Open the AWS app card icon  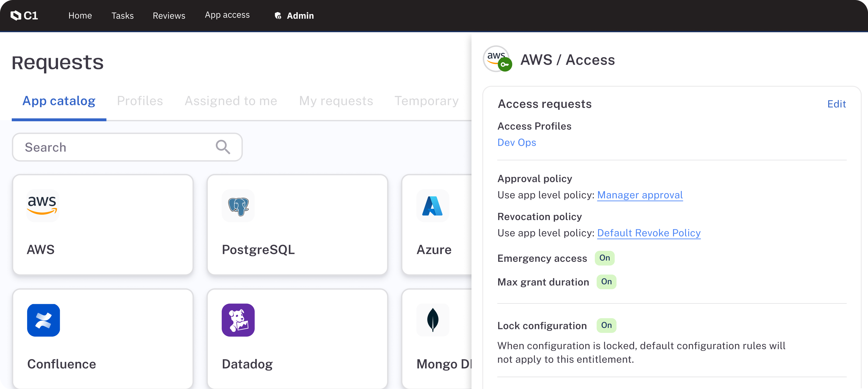click(43, 205)
